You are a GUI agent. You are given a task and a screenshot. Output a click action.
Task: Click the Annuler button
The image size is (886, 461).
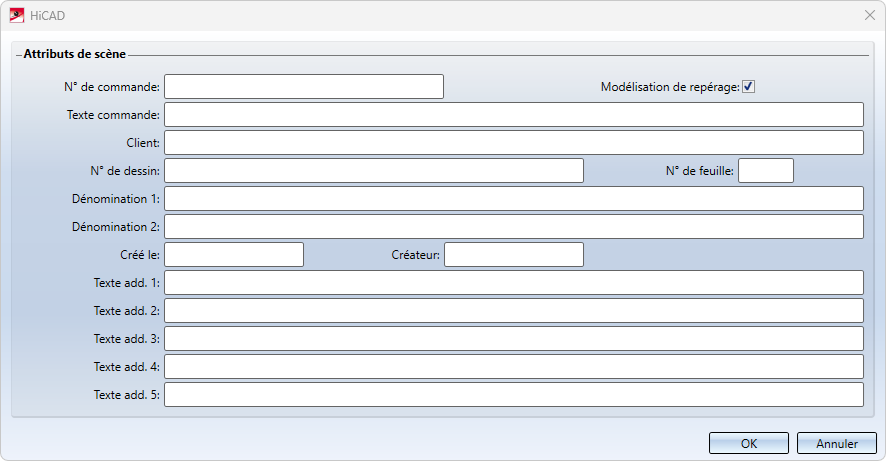pos(837,443)
